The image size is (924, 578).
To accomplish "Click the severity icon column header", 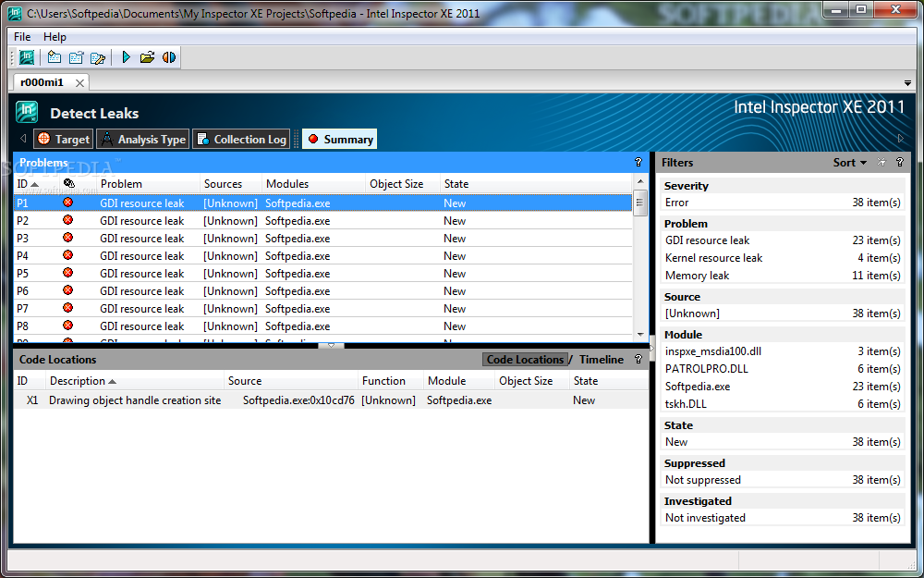I will pyautogui.click(x=69, y=184).
